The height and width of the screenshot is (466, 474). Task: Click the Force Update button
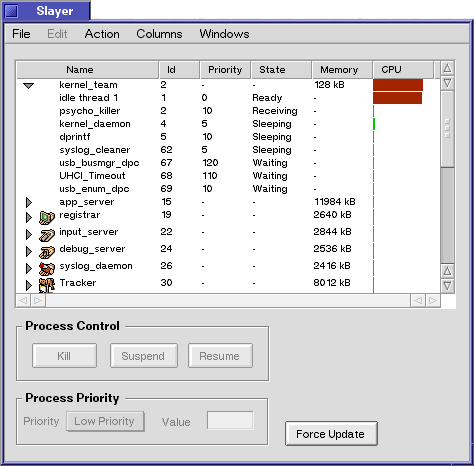coord(331,434)
